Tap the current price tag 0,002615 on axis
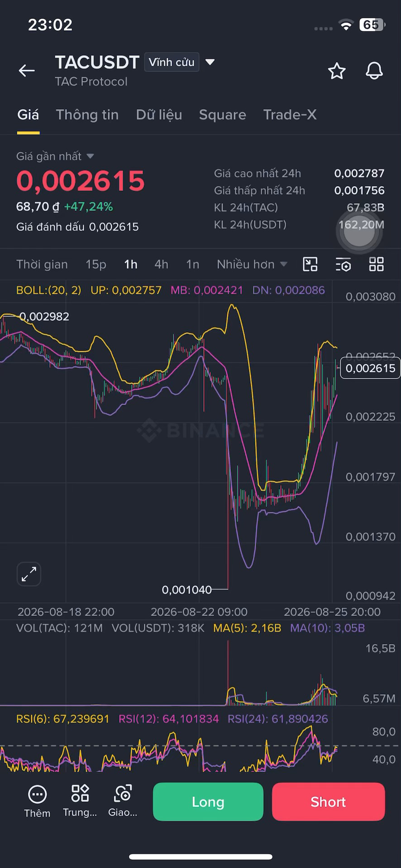The width and height of the screenshot is (401, 868). coord(370,368)
